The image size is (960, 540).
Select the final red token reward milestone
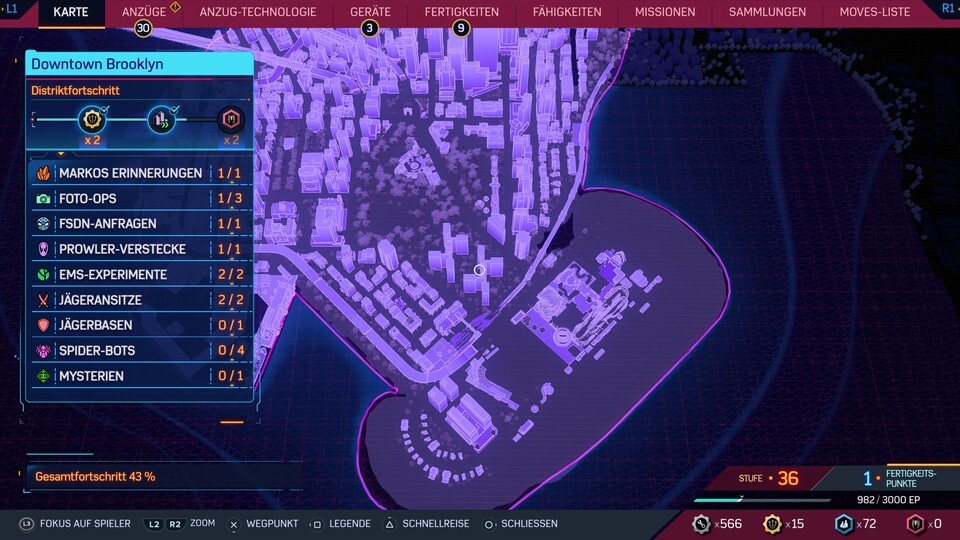tap(231, 119)
